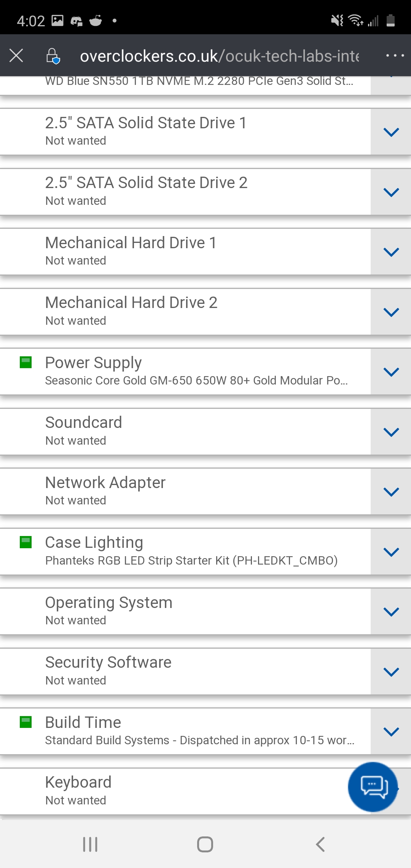Select the Keyboard Not wanted row

pyautogui.click(x=185, y=791)
